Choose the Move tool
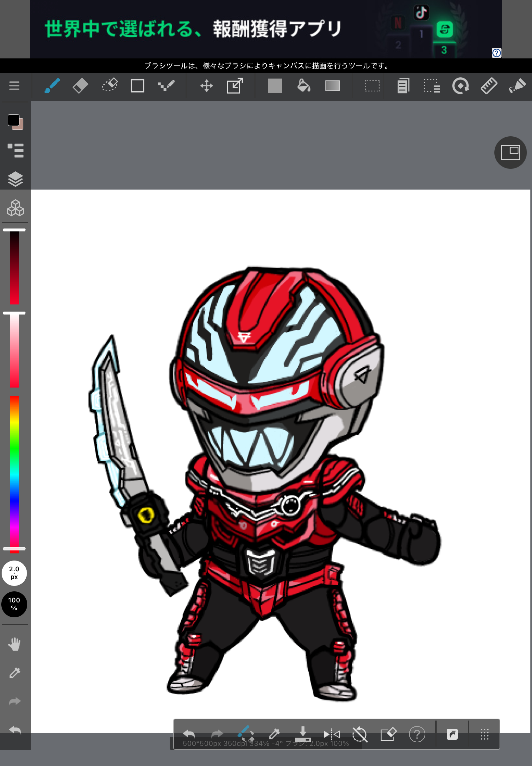Viewport: 532px width, 766px height. coord(206,86)
